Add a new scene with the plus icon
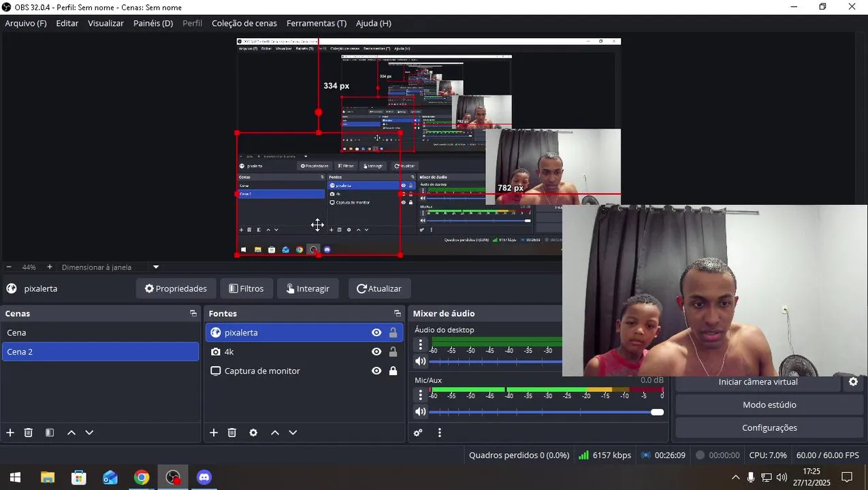 coord(10,432)
